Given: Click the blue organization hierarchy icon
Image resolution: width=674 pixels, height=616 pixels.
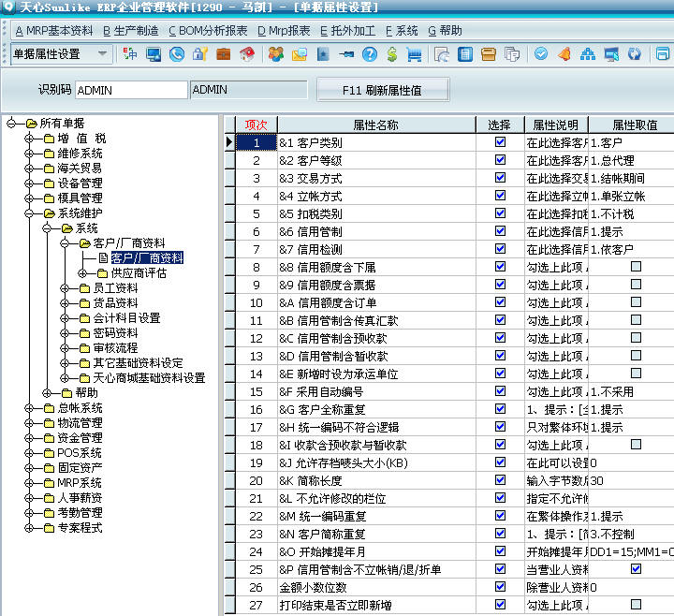Looking at the screenshot, I should [x=588, y=54].
